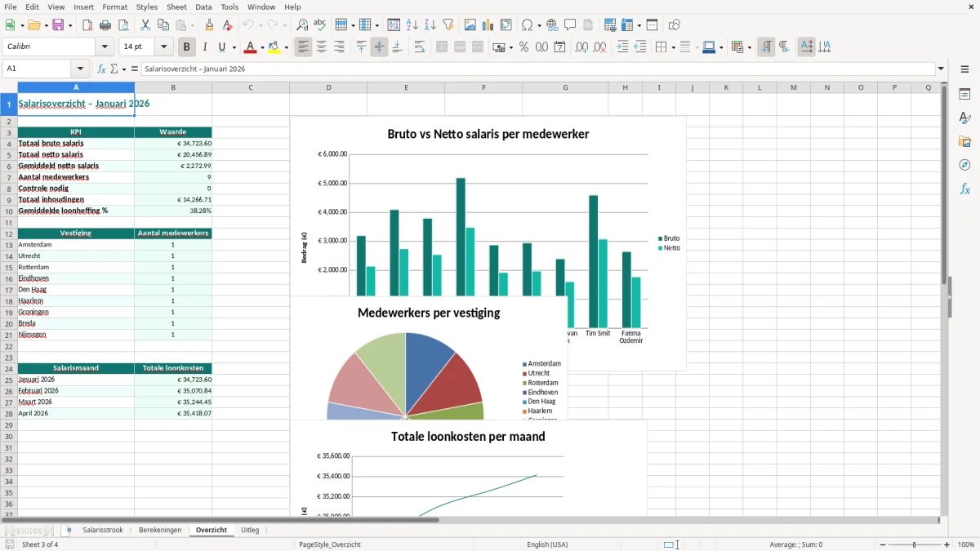Click the row 12 header
The height and width of the screenshot is (551, 980).
tap(9, 233)
